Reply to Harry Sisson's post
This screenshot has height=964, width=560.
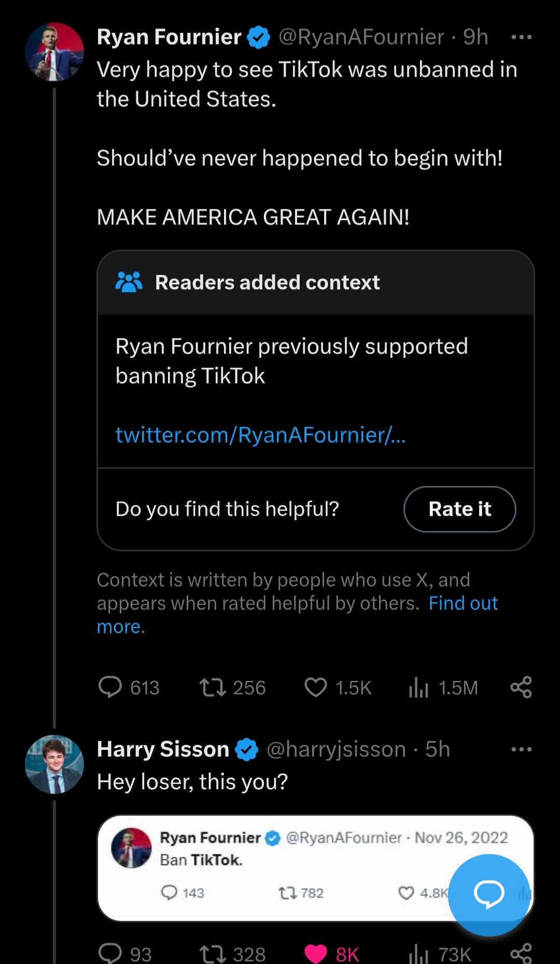[x=110, y=953]
